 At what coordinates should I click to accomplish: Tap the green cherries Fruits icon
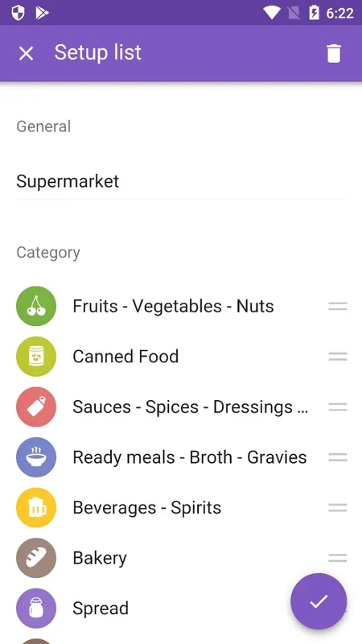click(x=36, y=306)
